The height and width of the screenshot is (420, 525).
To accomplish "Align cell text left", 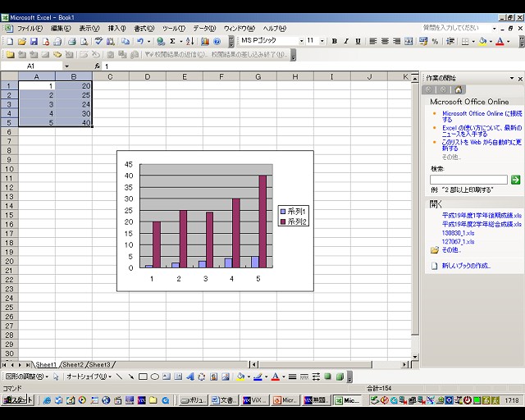I will (x=373, y=41).
